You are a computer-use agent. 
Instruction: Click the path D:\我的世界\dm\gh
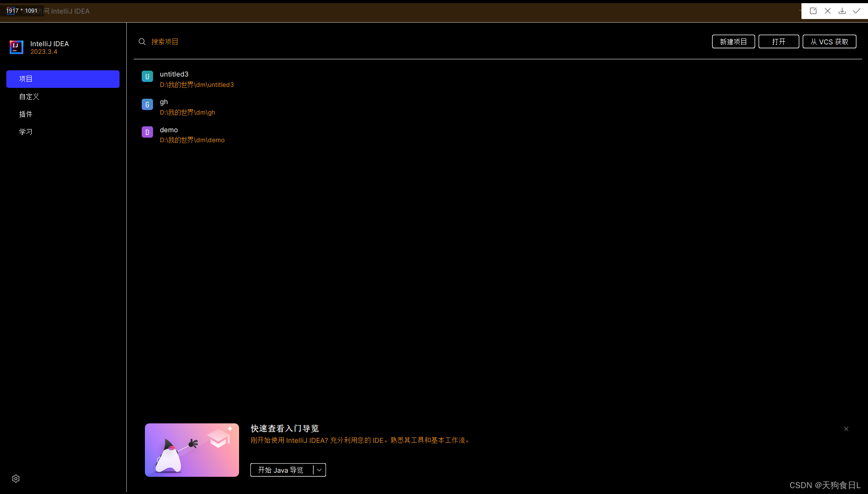(187, 112)
